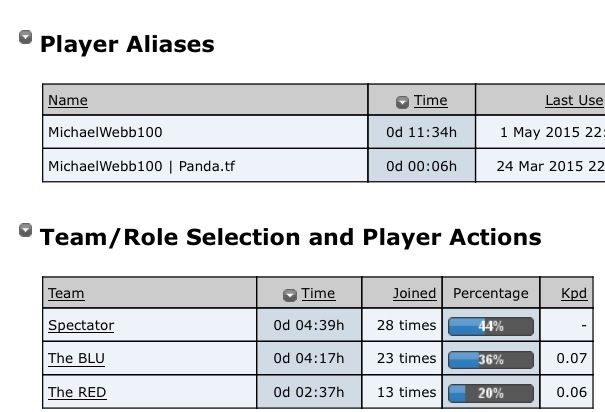This screenshot has width=605, height=412.
Task: Collapse the Player Aliases section
Action: [x=25, y=38]
